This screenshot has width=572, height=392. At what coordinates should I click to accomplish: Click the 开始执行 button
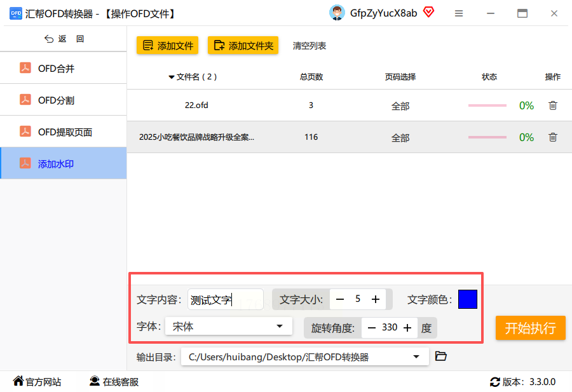[x=531, y=328]
